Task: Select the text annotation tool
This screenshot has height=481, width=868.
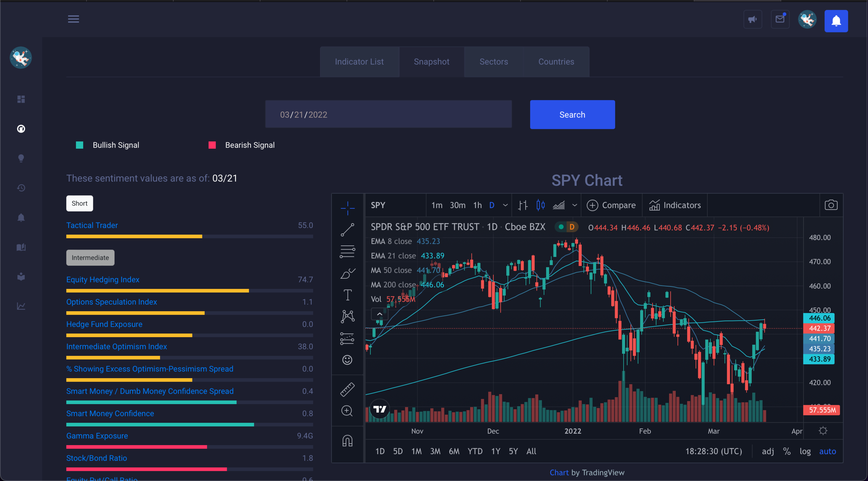Action: pyautogui.click(x=347, y=295)
